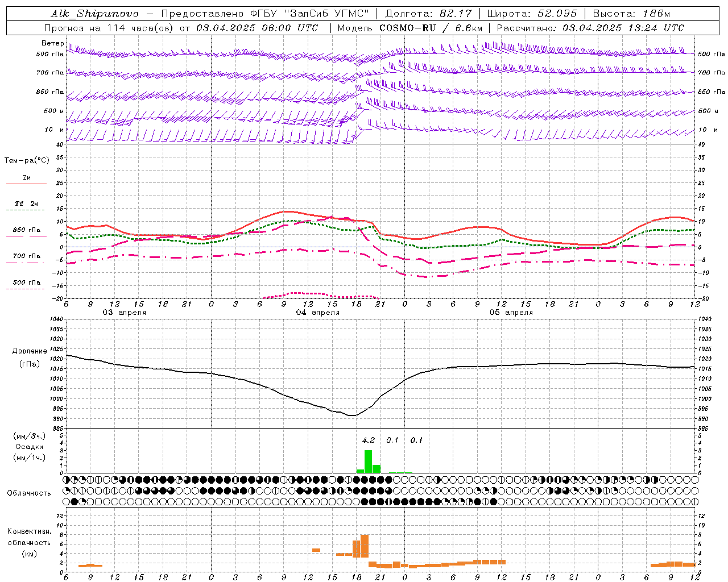Click the 2м temperature legend entry

pos(27,177)
